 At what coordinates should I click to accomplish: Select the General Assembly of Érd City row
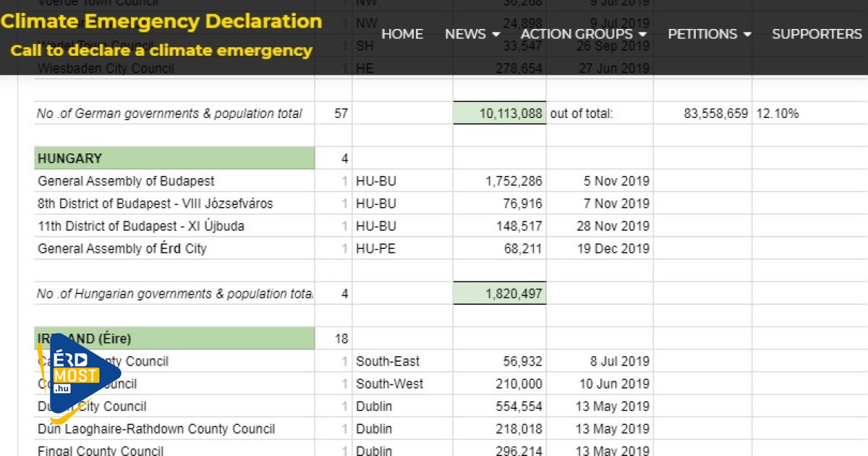tap(122, 248)
